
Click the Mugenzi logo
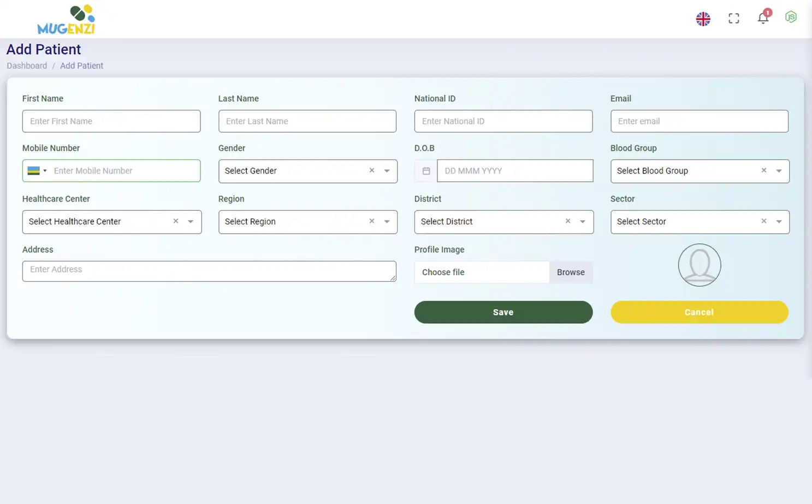[x=66, y=20]
